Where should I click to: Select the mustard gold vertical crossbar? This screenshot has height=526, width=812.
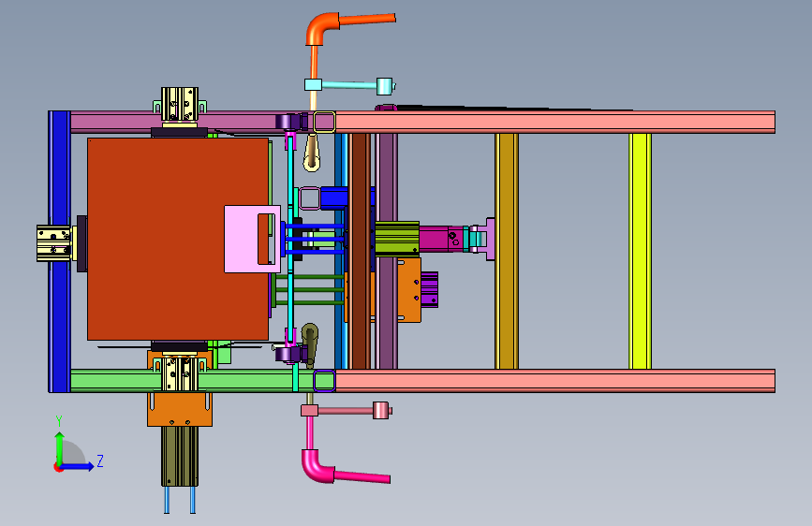point(507,251)
